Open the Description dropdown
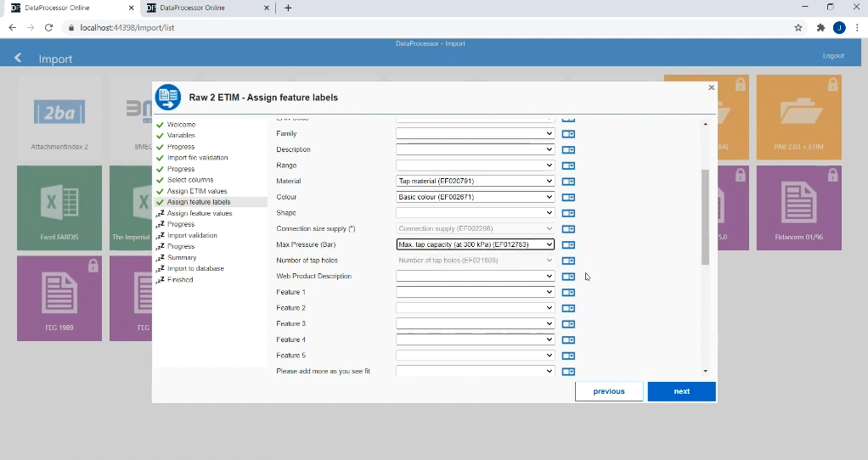Screen dimensions: 868x460 (475, 149)
